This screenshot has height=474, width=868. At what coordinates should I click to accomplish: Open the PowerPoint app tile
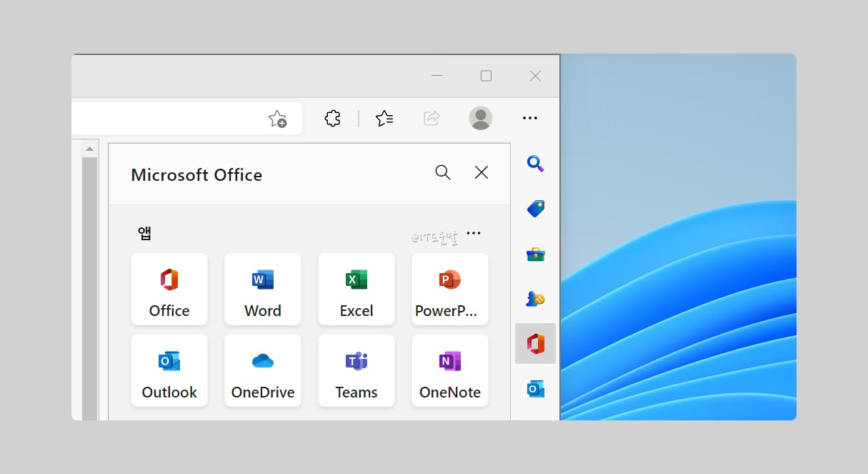(x=450, y=289)
